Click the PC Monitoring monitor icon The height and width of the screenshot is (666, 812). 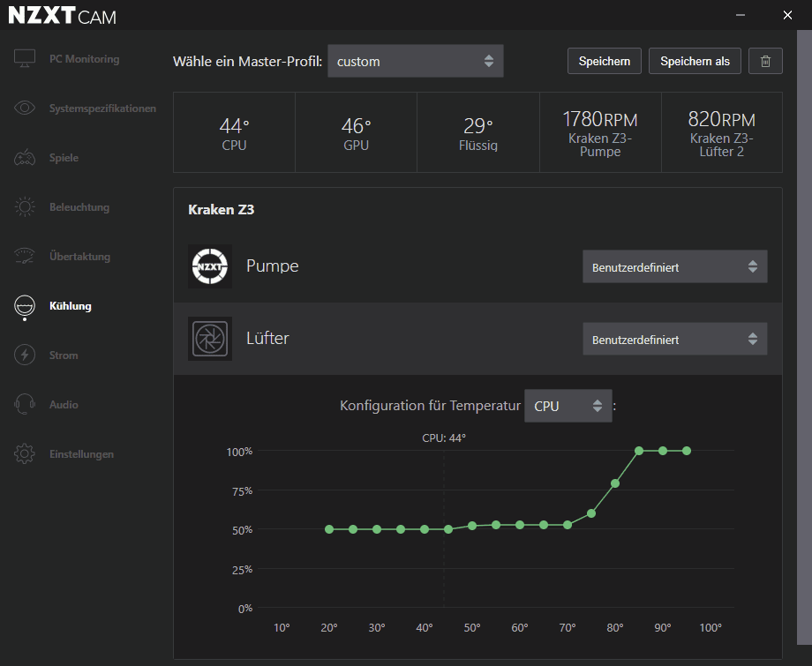(25, 58)
